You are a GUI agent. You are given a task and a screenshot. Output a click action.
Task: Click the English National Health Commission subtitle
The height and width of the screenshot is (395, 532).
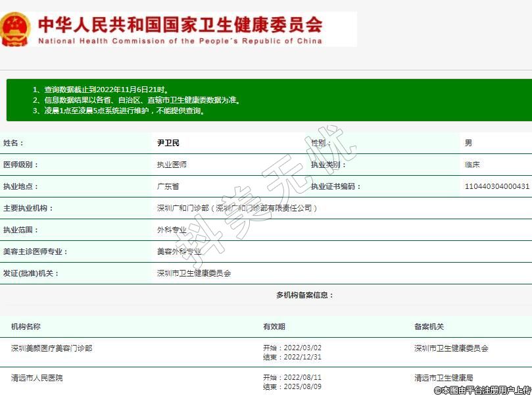point(180,41)
